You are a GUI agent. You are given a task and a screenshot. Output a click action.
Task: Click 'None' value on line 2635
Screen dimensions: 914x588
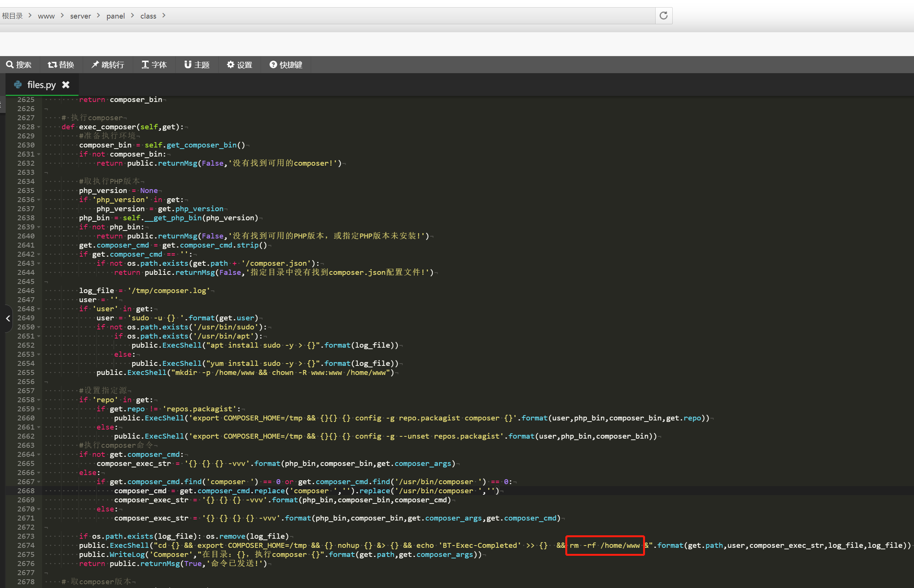click(x=149, y=191)
